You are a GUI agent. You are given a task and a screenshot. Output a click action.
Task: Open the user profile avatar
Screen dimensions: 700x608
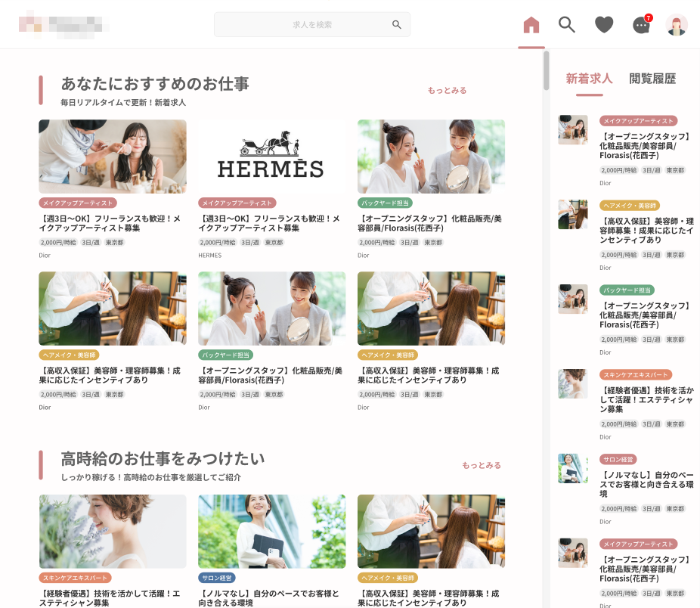click(x=677, y=25)
